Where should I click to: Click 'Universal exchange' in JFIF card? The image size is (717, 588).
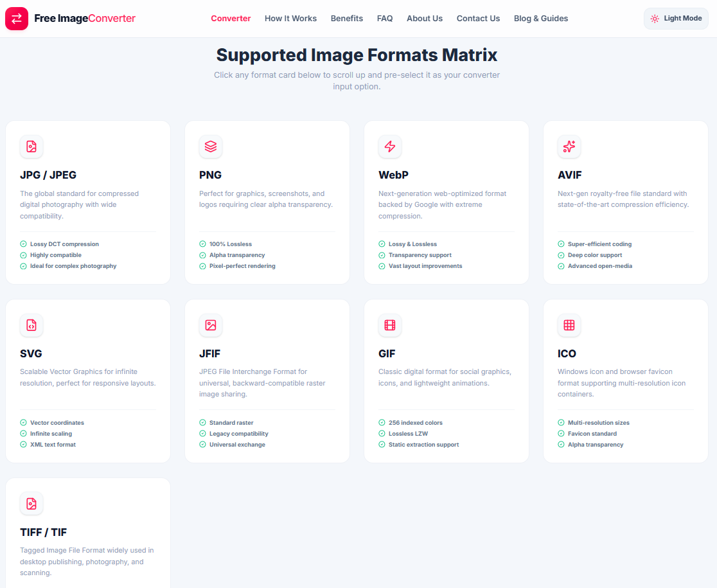click(237, 445)
